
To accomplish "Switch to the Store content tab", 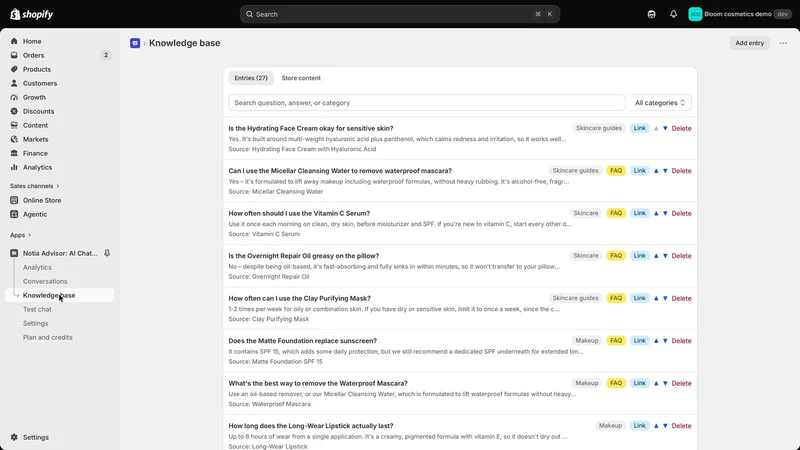I will coord(301,78).
